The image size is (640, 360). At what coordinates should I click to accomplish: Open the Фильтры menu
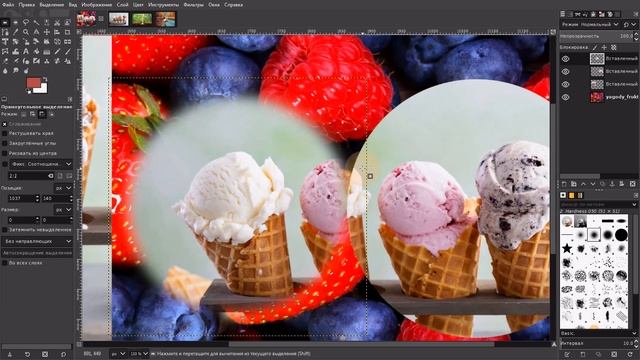coord(193,5)
